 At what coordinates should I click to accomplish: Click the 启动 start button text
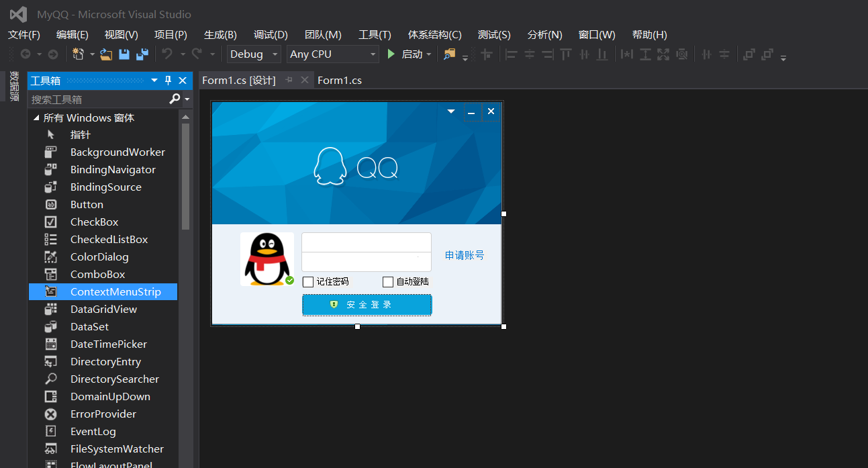pyautogui.click(x=412, y=54)
